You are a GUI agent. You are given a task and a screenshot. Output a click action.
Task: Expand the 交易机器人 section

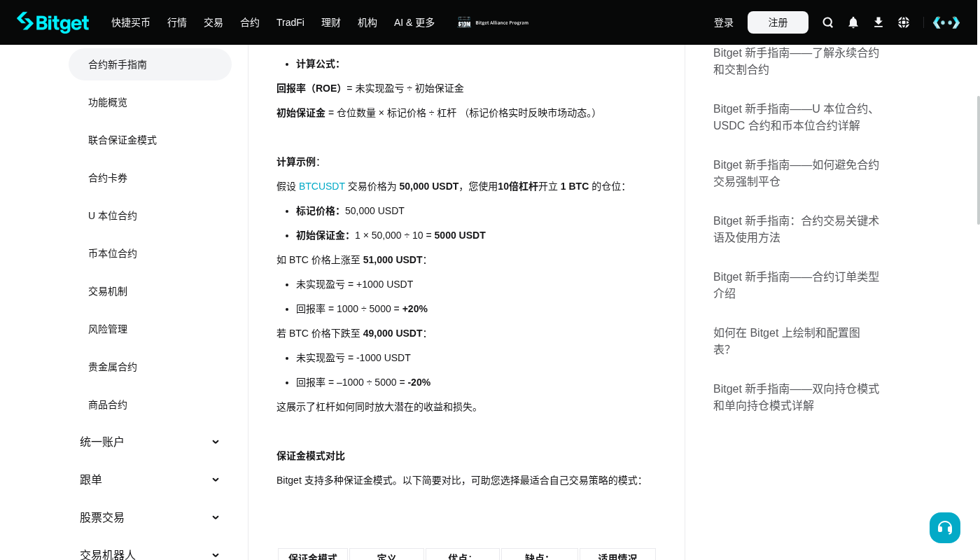(150, 554)
